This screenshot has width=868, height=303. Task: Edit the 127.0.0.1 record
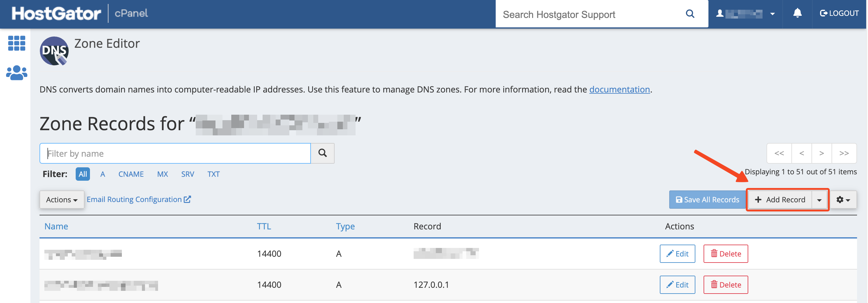pyautogui.click(x=677, y=285)
